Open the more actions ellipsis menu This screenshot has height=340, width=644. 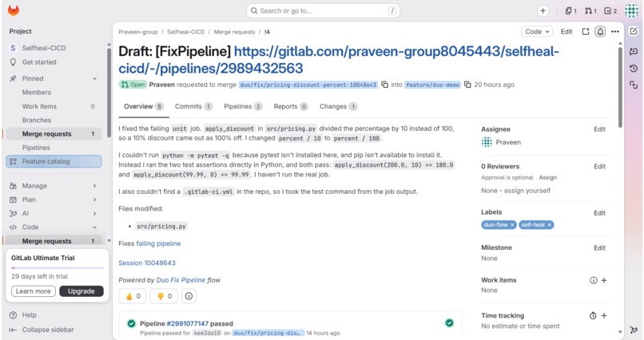pos(615,32)
